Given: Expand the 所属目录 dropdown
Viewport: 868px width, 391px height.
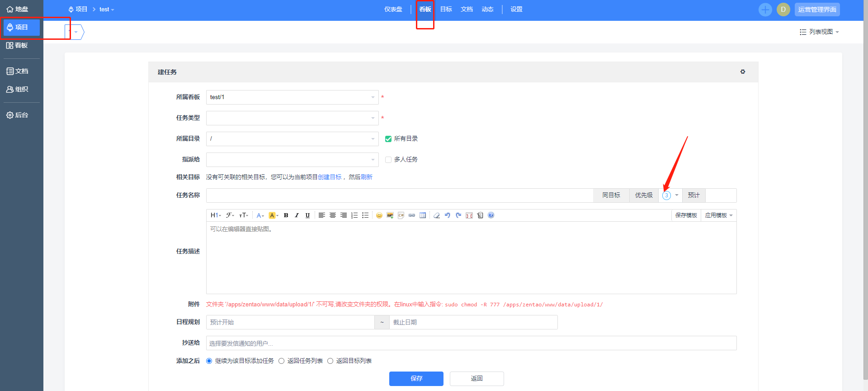Looking at the screenshot, I should pos(292,139).
